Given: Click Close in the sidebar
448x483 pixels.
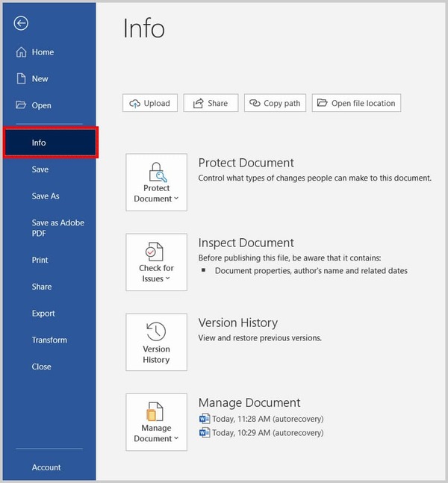Looking at the screenshot, I should click(49, 367).
